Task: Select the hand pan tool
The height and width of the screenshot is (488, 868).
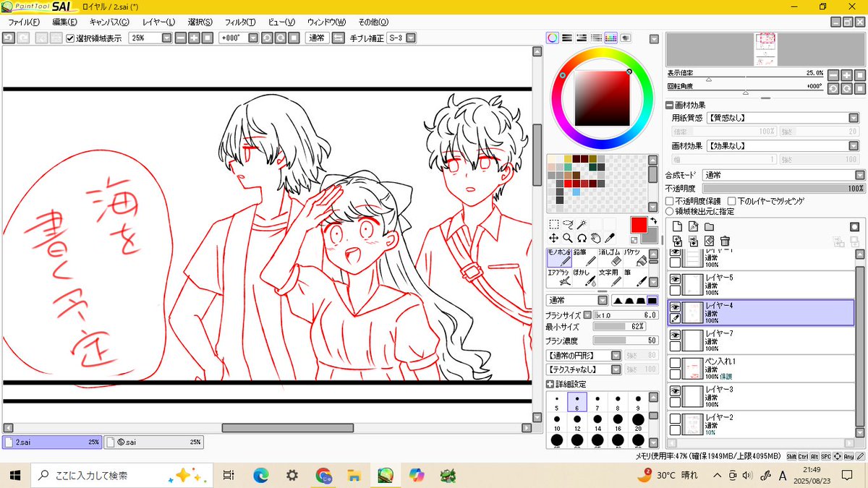Action: (595, 238)
